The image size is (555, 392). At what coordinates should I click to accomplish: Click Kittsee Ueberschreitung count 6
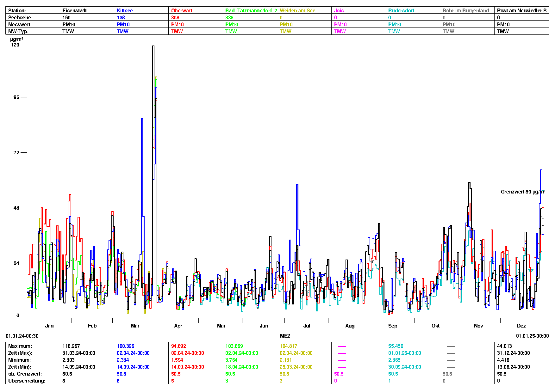point(118,381)
